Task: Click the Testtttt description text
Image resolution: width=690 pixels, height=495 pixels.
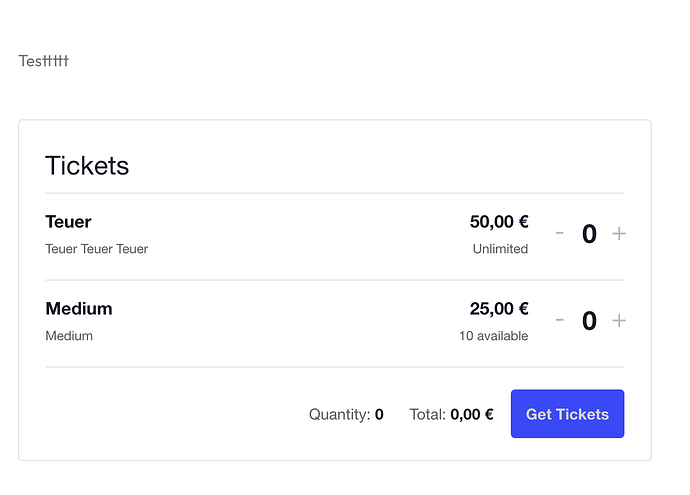Action: pos(44,61)
